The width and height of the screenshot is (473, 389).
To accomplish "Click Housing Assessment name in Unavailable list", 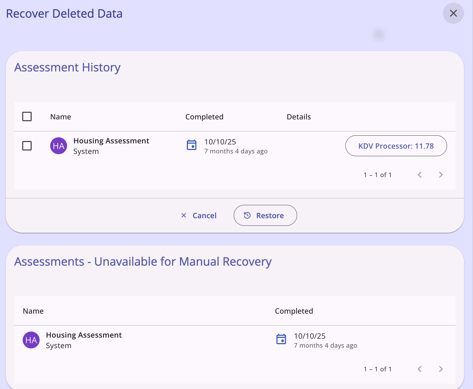I will pyautogui.click(x=84, y=335).
